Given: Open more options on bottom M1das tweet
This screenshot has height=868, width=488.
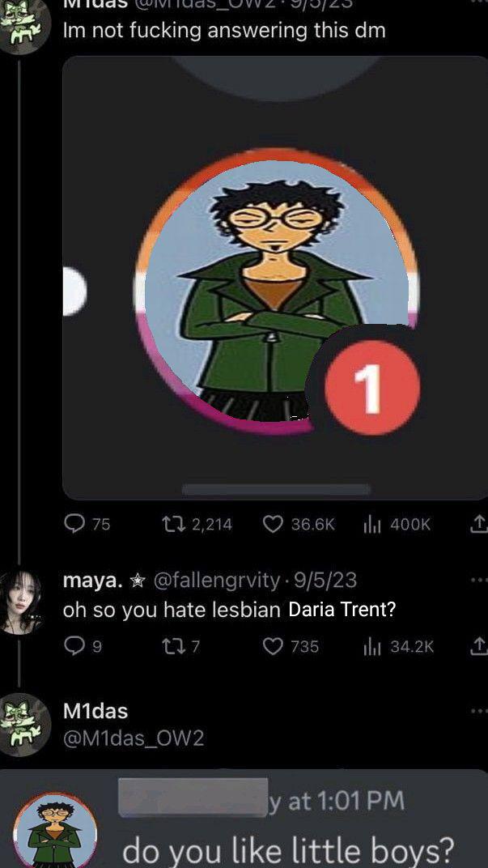Looking at the screenshot, I should (x=479, y=711).
